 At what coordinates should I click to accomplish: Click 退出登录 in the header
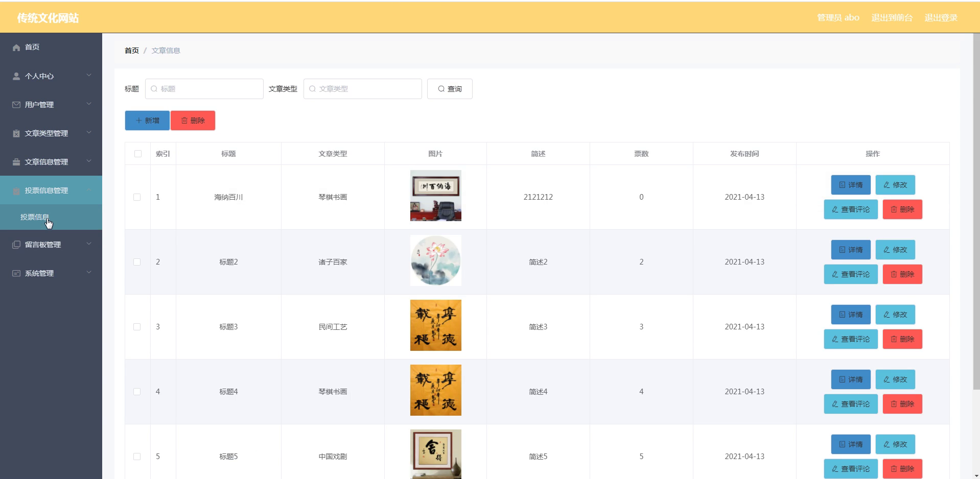click(x=941, y=17)
